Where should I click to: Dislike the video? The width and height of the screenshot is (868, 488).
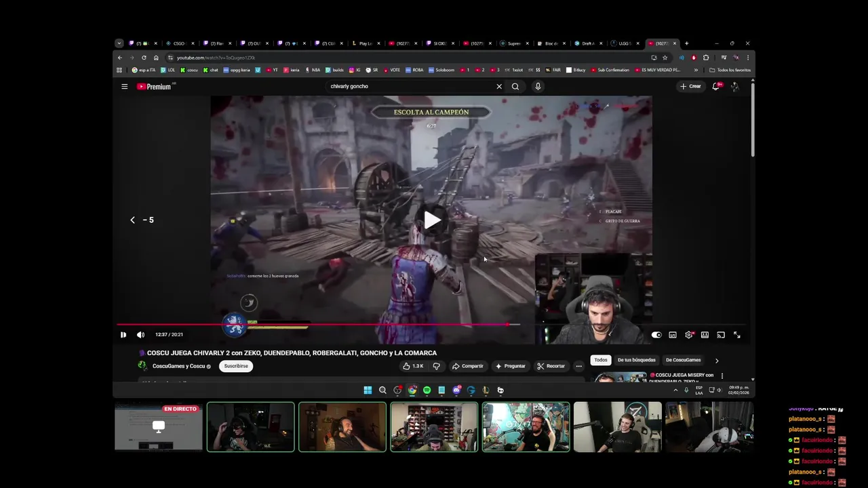pyautogui.click(x=436, y=366)
